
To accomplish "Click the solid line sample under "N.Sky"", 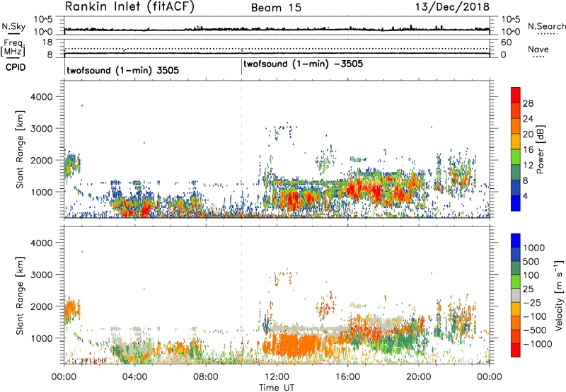I will (13, 33).
